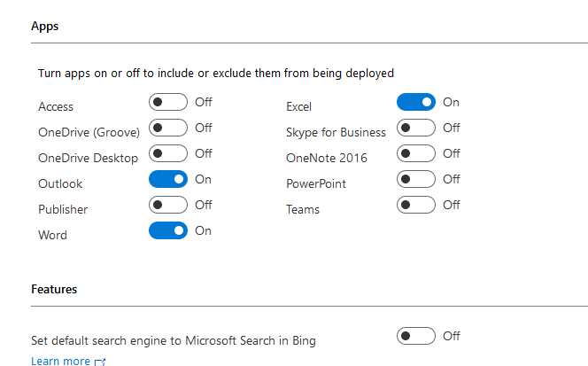Turn on the Publisher toggle
588x366 pixels.
coord(168,205)
